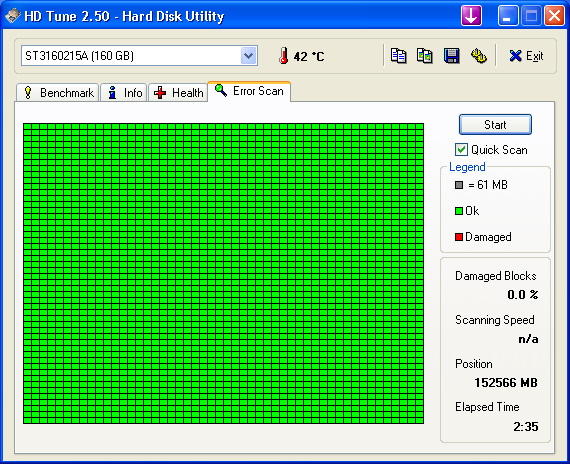Minimize the HD Tune window
Viewport: 570px width, 464px height.
point(508,16)
